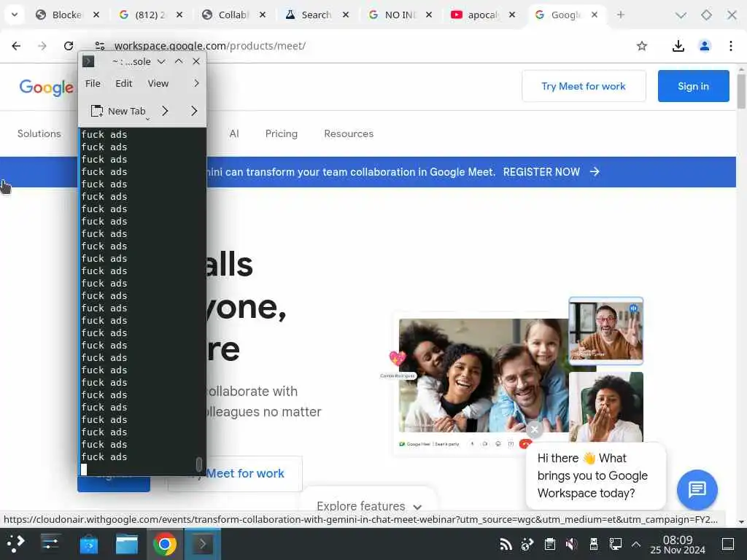The image size is (747, 560).
Task: Click the Konsole window terminal icon
Action: click(88, 61)
